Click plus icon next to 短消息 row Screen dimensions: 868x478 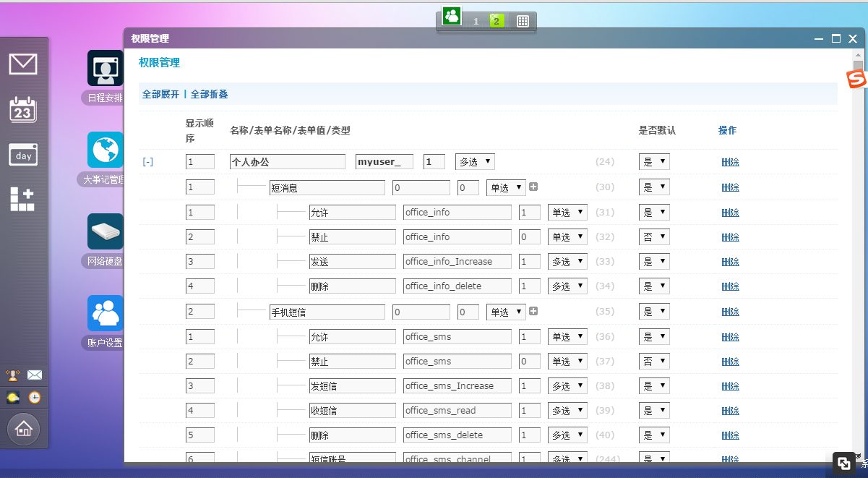point(533,187)
